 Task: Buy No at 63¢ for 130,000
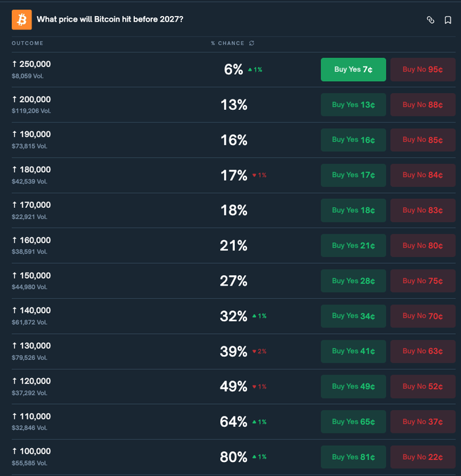(423, 351)
